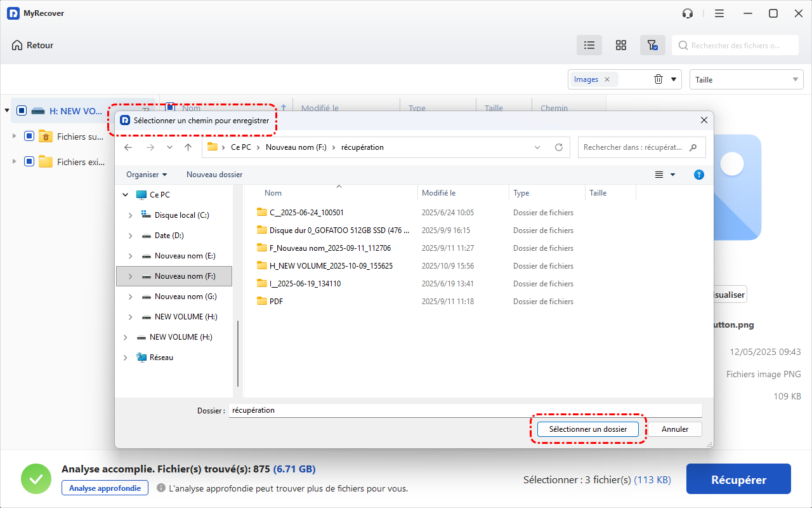The image size is (812, 508).
Task: Click the Annuler button
Action: coord(675,429)
